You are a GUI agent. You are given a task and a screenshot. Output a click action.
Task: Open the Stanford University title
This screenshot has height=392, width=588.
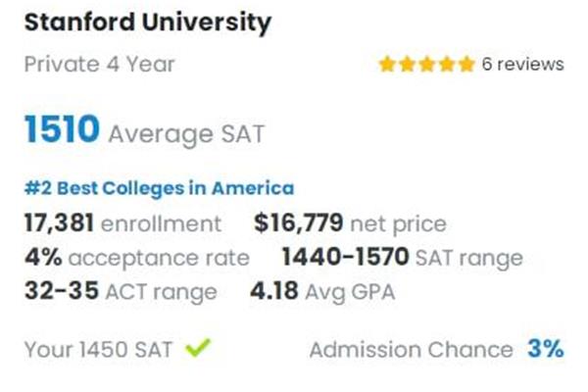[148, 23]
